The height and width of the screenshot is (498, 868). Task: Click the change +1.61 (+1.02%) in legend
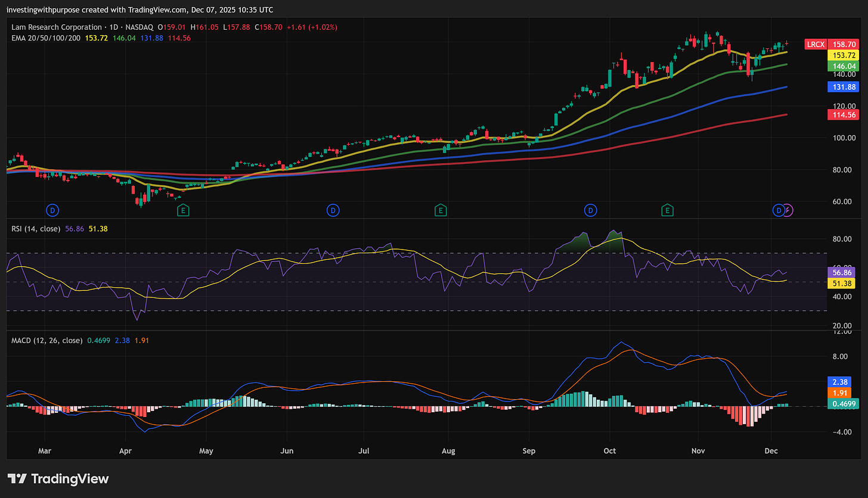tap(312, 27)
